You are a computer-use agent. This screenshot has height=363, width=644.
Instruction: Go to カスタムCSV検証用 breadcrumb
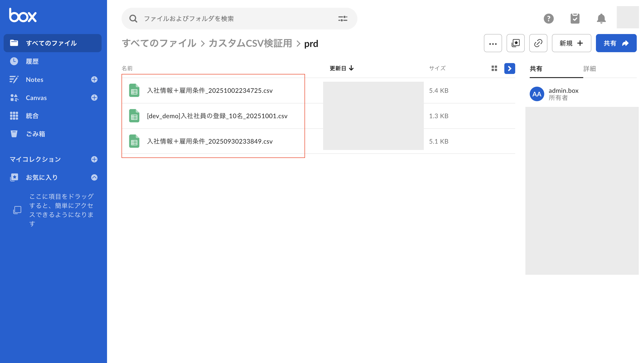(250, 44)
